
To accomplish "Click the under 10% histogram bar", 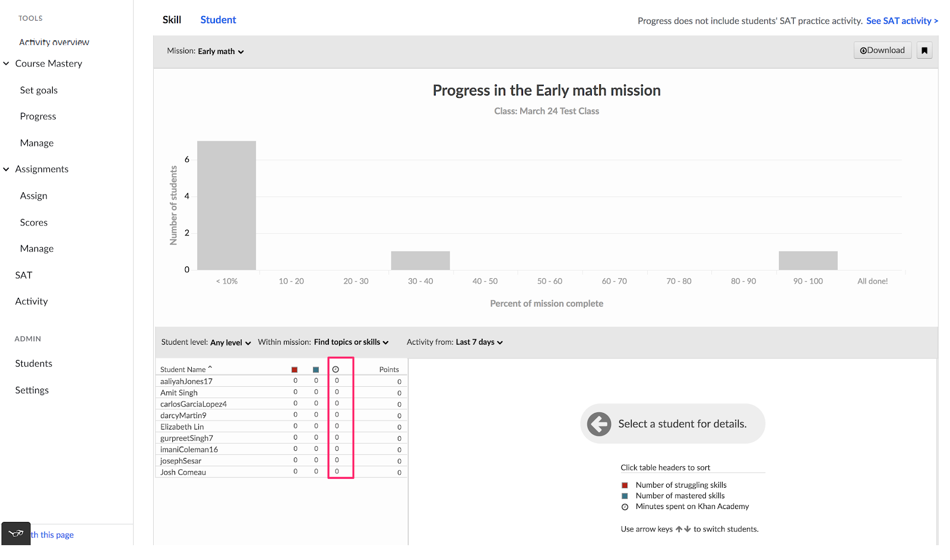I will 226,205.
